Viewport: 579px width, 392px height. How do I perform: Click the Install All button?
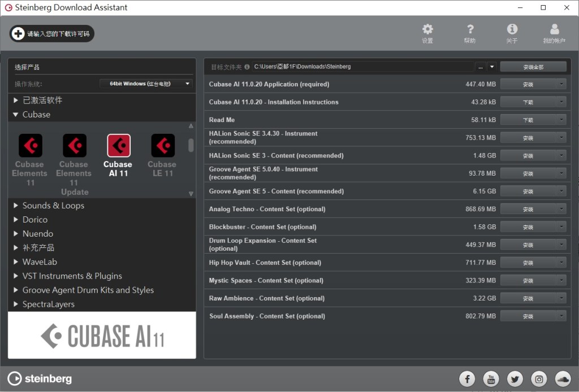(533, 67)
